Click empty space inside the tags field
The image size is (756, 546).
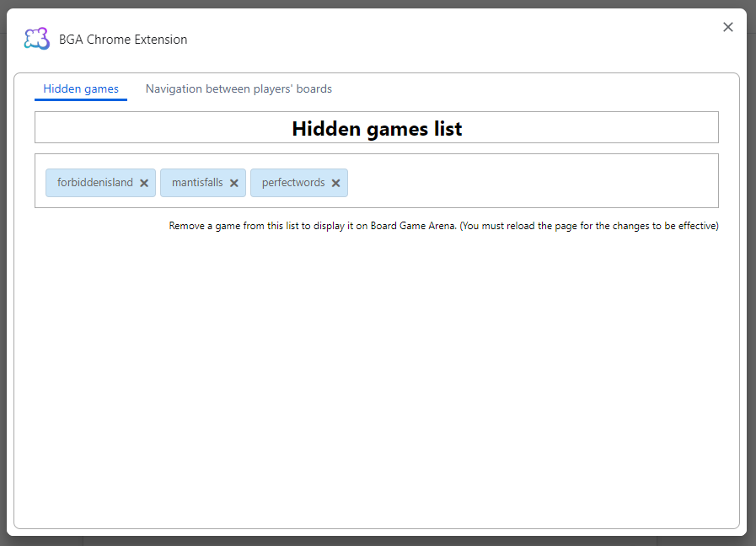531,181
